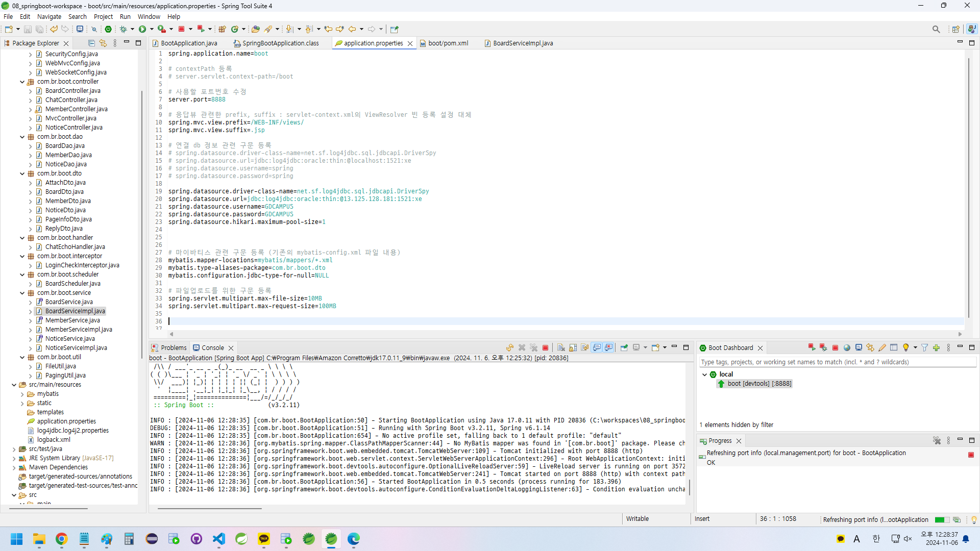Click the Open Browser globe icon in Boot Dashboard
The width and height of the screenshot is (980, 551).
[x=847, y=348]
